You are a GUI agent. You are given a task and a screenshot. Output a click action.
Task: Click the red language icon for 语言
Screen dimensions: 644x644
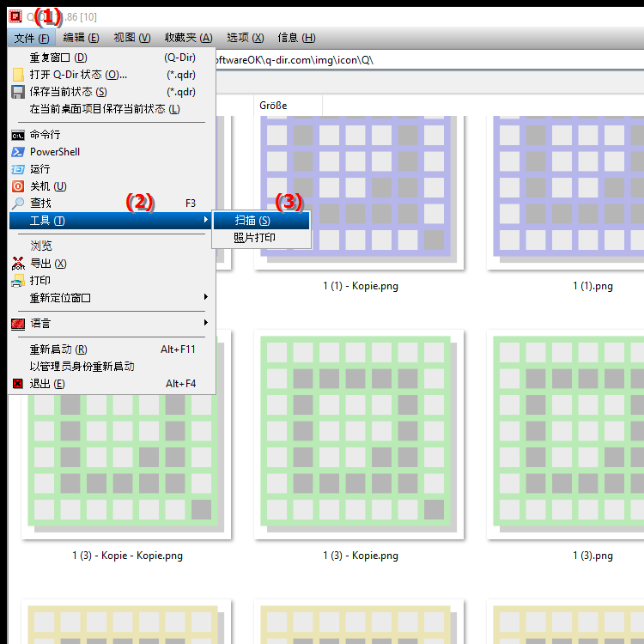(18, 324)
